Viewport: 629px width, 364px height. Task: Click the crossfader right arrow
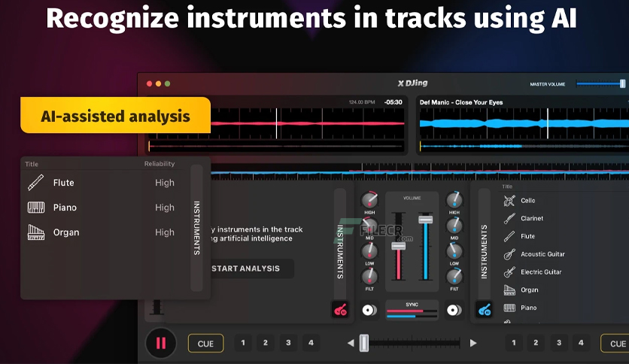[x=473, y=343]
